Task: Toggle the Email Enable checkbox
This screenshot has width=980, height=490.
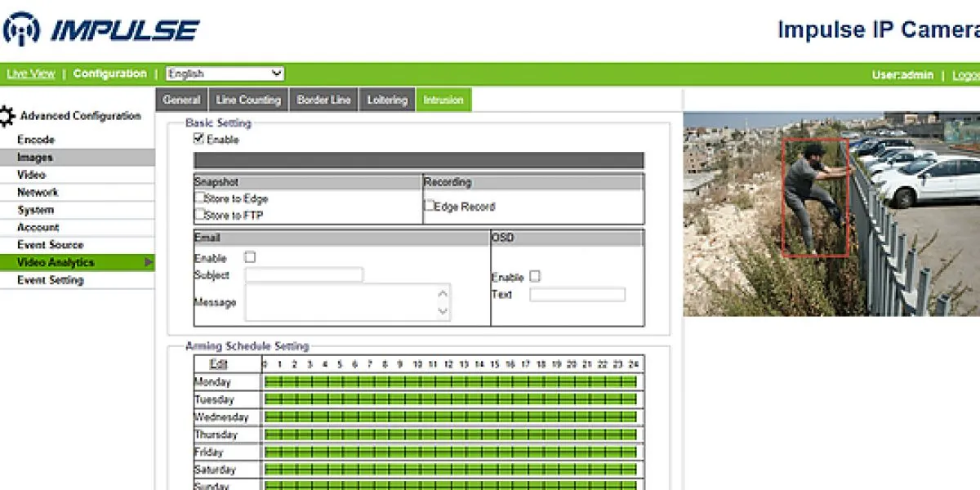Action: click(250, 257)
